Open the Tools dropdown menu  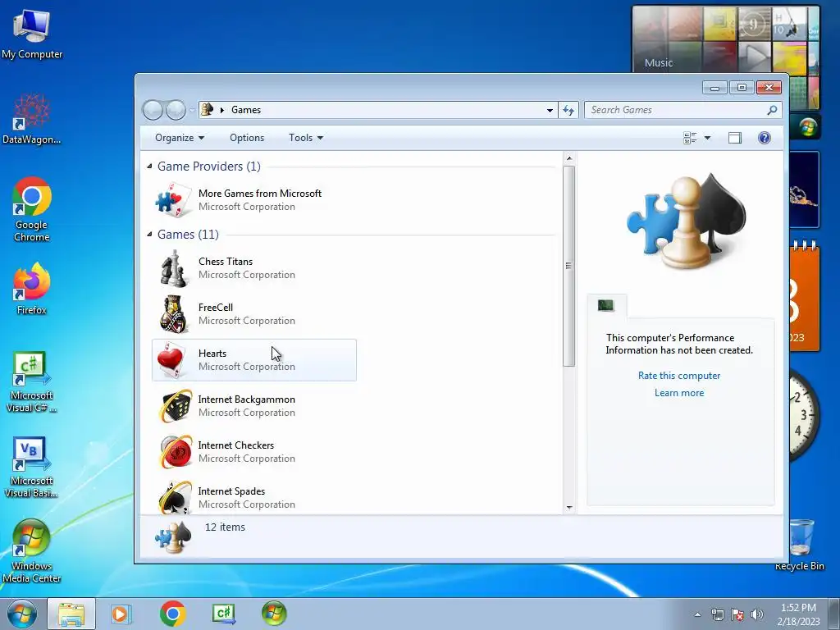coord(306,138)
